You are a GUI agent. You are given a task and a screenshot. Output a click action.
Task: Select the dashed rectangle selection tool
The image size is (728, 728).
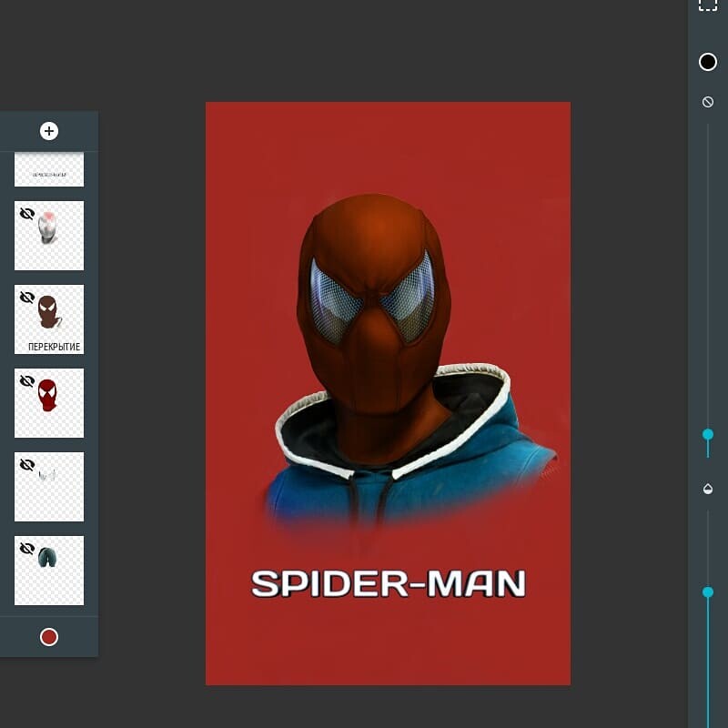[708, 4]
